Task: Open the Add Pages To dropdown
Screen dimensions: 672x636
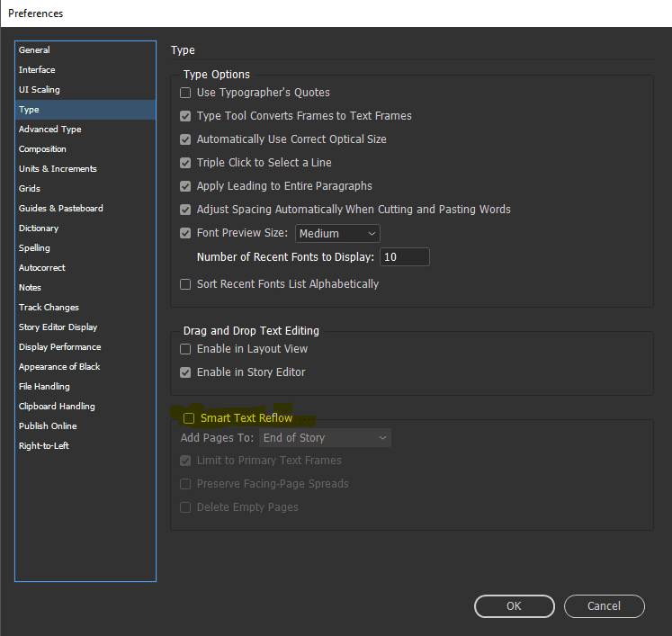Action: tap(327, 438)
